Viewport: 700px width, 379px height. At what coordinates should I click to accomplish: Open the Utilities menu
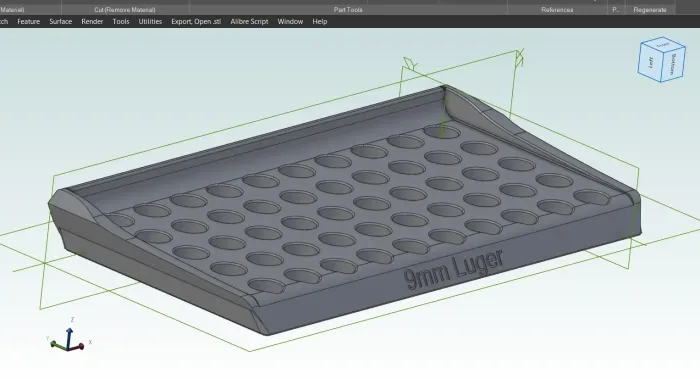pos(150,21)
